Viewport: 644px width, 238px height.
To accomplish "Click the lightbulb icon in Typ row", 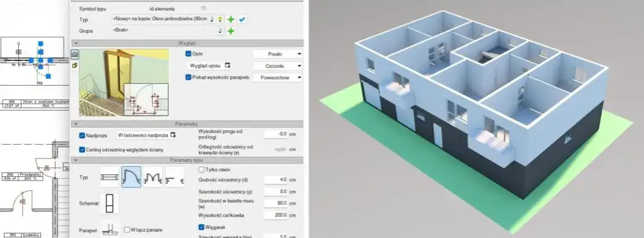I will click(220, 19).
